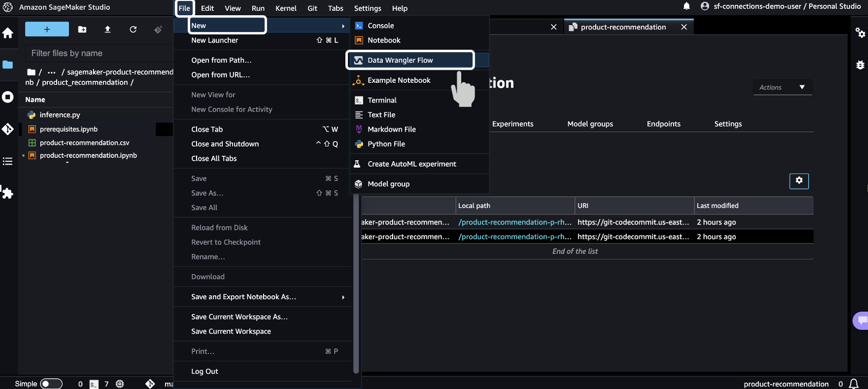Select Create AutoML experiment entry
Viewport: 868px width, 389px height.
[x=419, y=164]
